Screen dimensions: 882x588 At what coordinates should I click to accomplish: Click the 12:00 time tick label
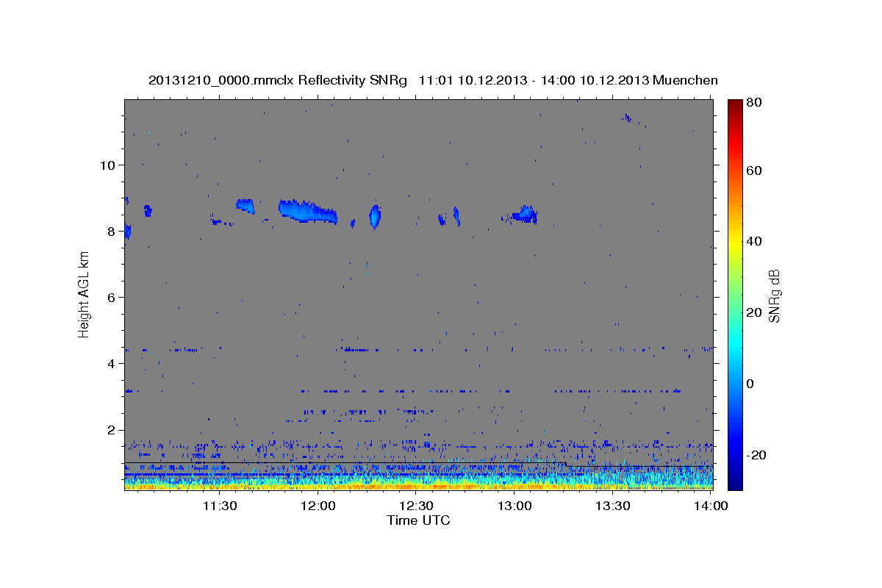[318, 506]
